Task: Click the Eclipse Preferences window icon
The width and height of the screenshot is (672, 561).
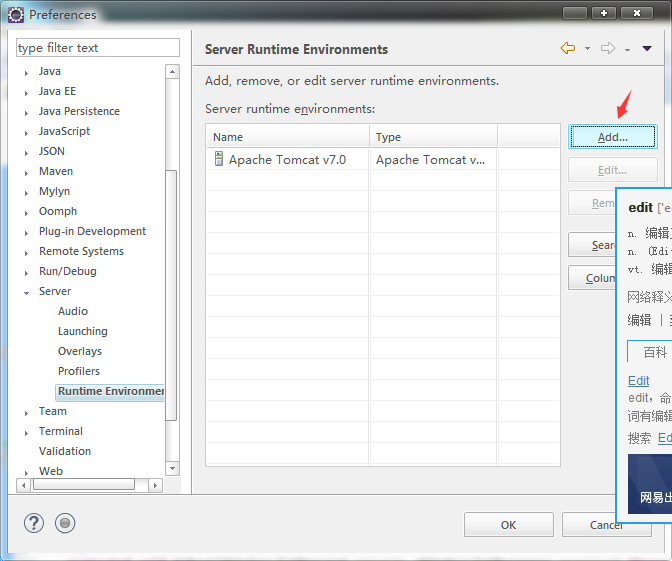Action: click(x=16, y=15)
